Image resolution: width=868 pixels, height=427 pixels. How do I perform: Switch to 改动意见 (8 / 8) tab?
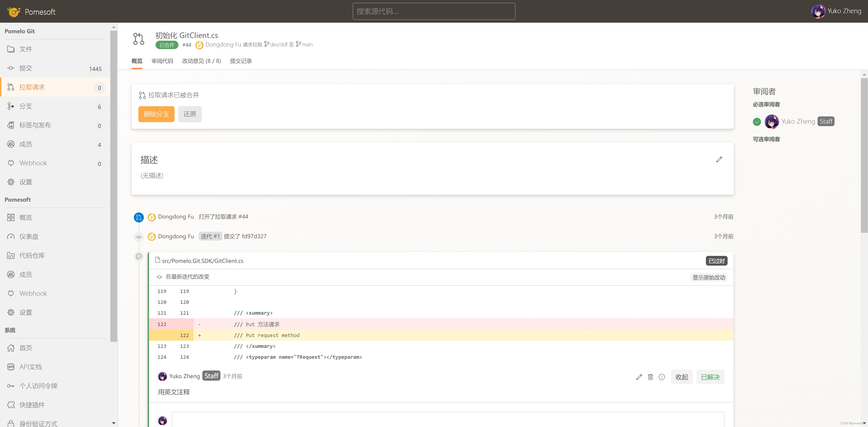click(201, 61)
